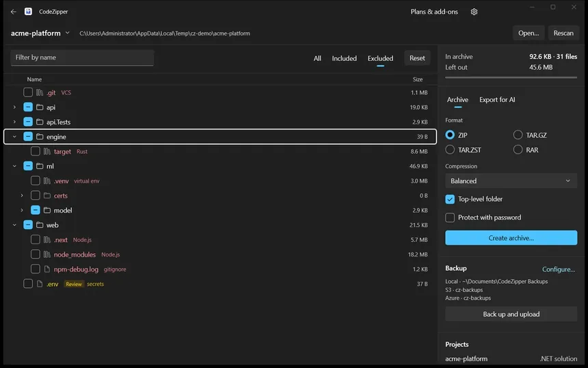
Task: Click Back up and upload button
Action: [511, 315]
